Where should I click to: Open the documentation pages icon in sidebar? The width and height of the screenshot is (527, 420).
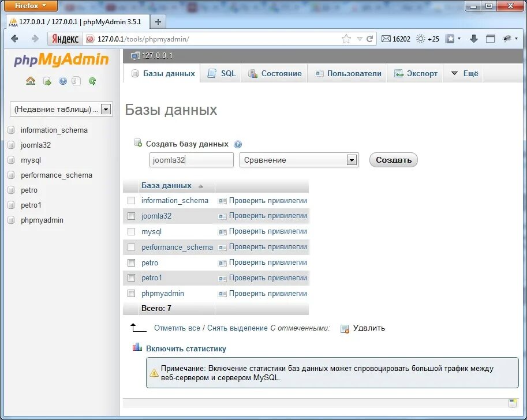[x=77, y=81]
